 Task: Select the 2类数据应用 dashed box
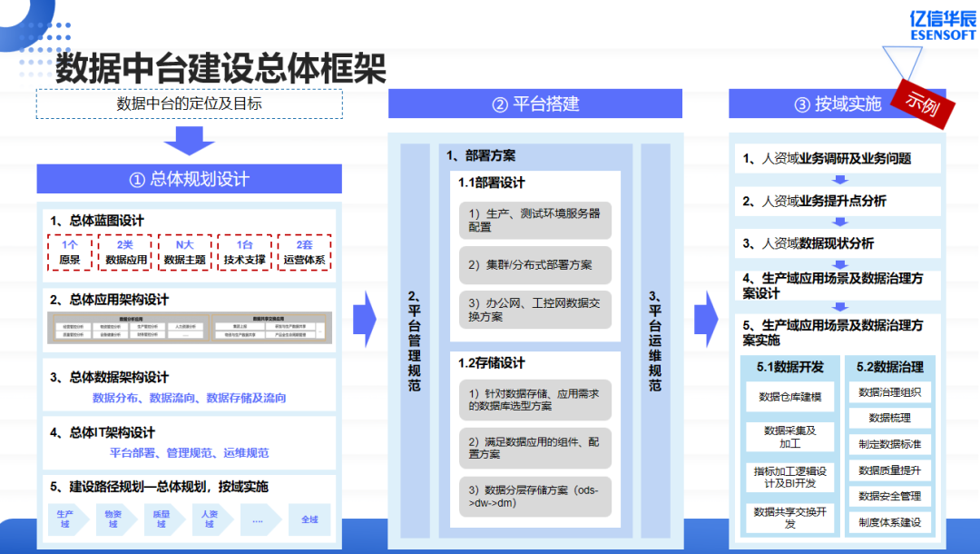[125, 252]
